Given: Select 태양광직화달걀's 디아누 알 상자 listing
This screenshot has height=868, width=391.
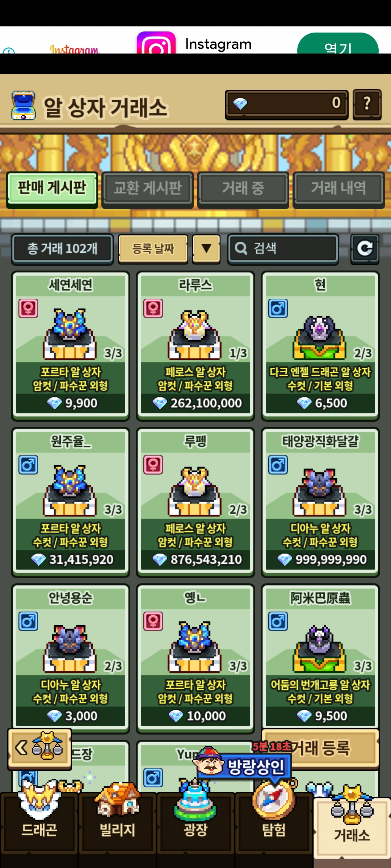Looking at the screenshot, I should coord(320,502).
